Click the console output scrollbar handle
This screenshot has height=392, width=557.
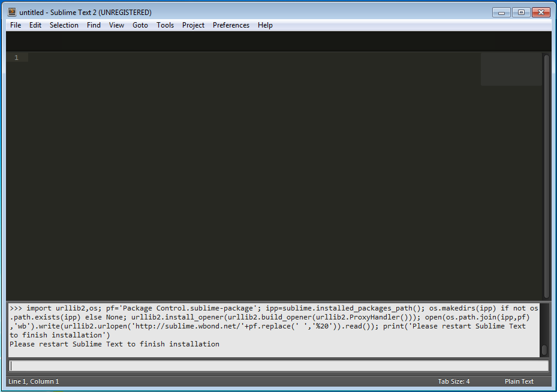544,350
